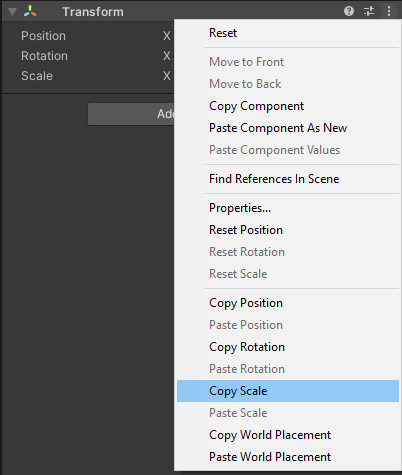Viewport: 402px width, 475px height.
Task: Open Properties... from the context menu
Action: pyautogui.click(x=288, y=208)
